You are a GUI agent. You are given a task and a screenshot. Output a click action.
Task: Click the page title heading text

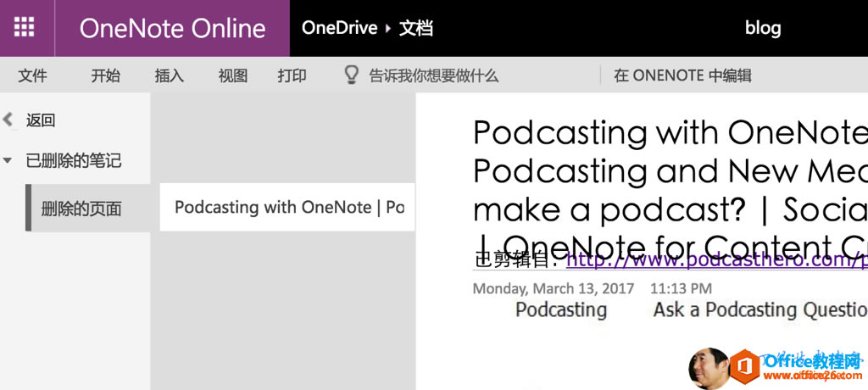click(670, 190)
